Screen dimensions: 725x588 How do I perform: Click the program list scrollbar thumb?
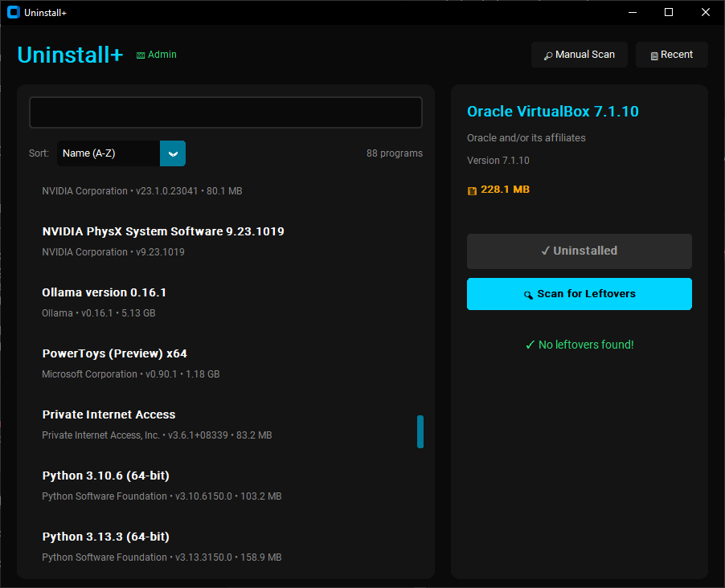click(x=420, y=431)
